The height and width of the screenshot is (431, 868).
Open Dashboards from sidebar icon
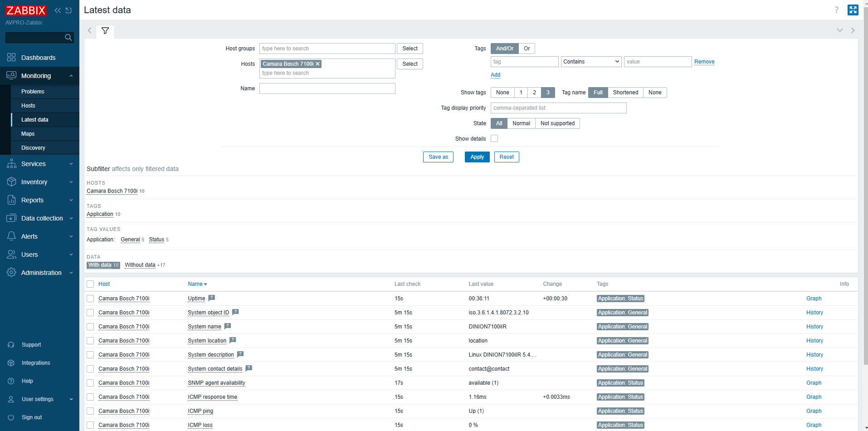coord(11,58)
